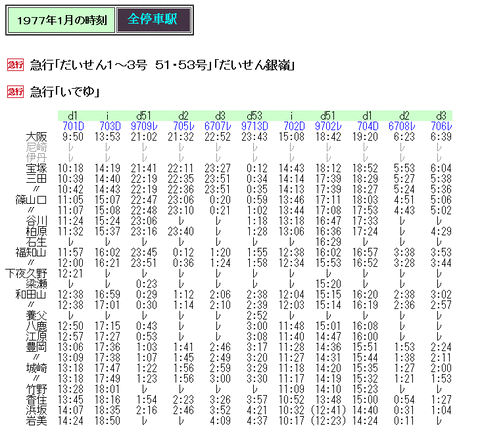Open train 706レ link

[441, 126]
